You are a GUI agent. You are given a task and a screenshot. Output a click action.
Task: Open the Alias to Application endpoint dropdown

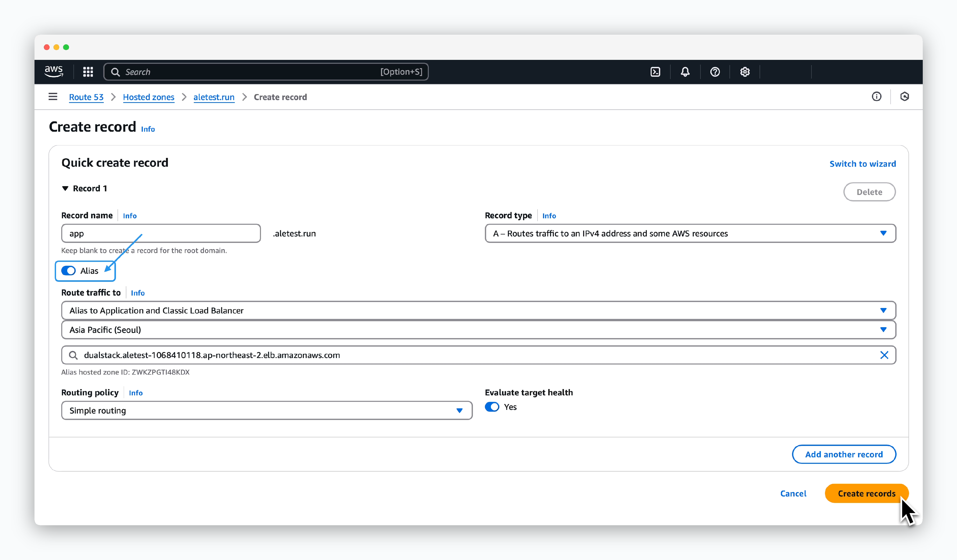[478, 310]
